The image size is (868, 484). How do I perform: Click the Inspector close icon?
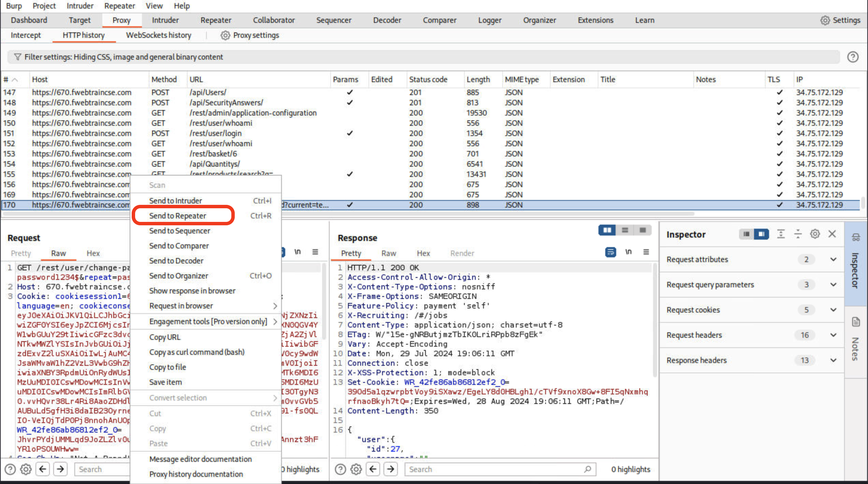(832, 234)
